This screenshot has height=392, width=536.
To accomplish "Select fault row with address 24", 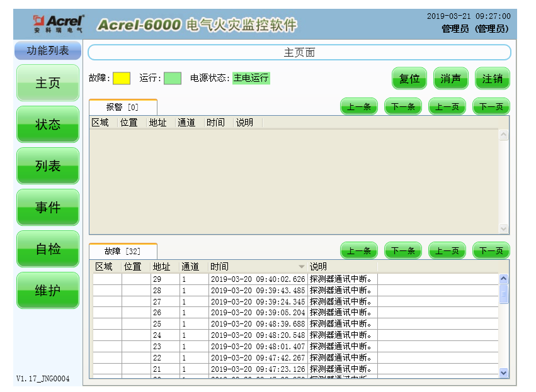I will (x=295, y=335).
